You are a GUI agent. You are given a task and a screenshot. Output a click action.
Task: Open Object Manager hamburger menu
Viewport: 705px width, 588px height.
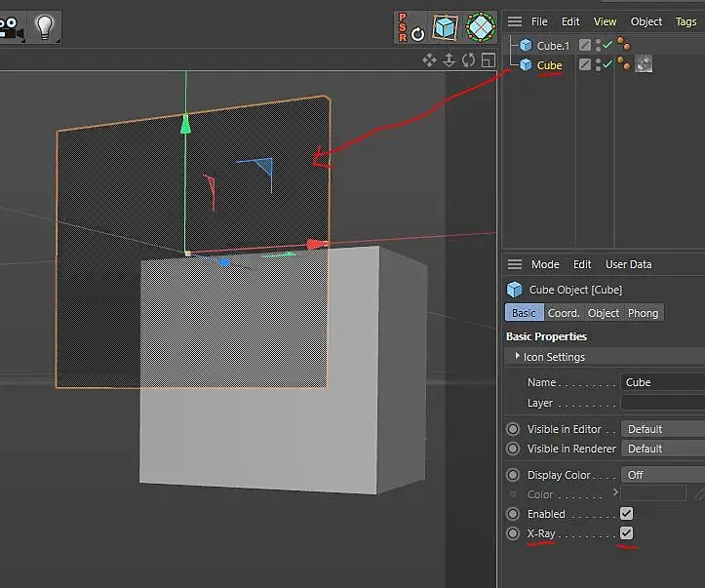(514, 21)
